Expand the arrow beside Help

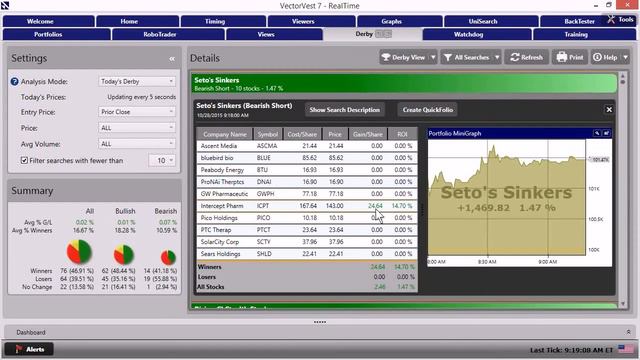pos(625,58)
